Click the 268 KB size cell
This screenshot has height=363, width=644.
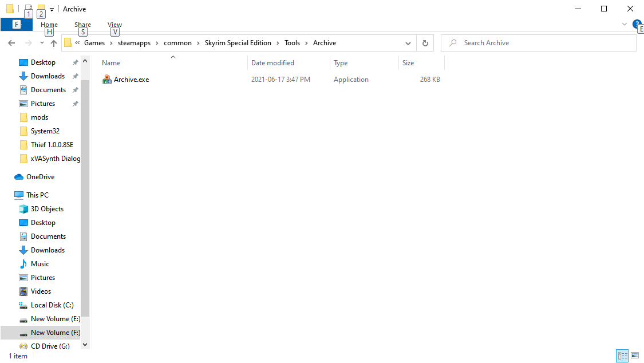(x=430, y=80)
